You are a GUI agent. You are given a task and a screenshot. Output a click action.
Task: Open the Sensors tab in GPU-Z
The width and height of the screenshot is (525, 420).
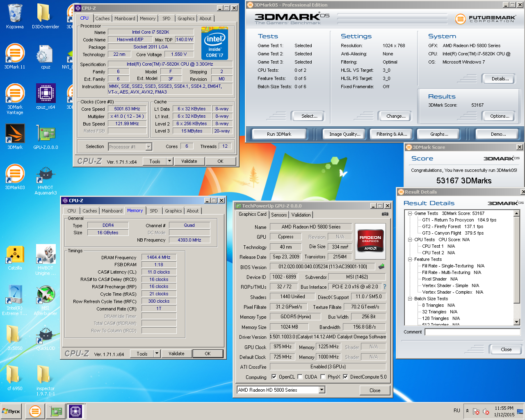pyautogui.click(x=279, y=215)
